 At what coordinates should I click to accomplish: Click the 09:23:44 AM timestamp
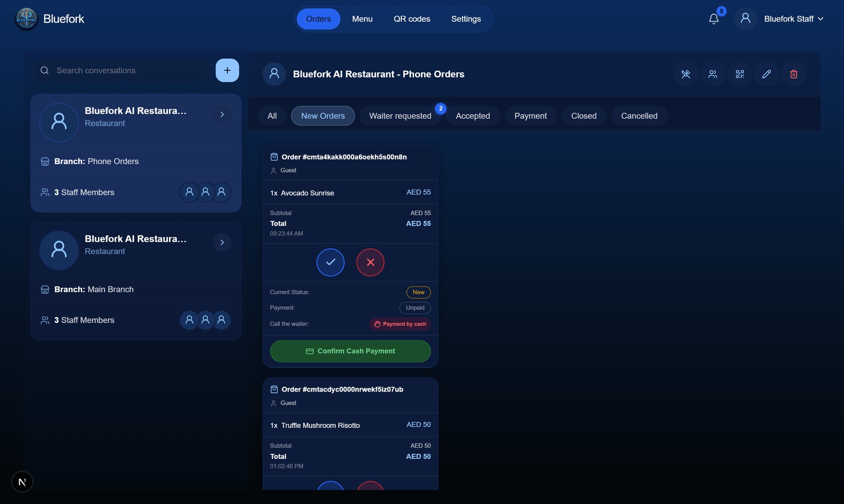[286, 233]
